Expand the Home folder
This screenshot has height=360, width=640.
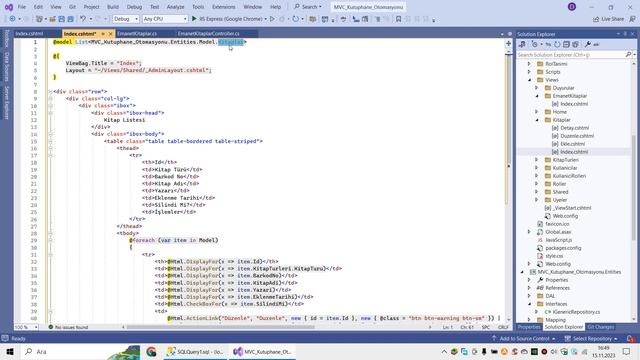pos(537,112)
